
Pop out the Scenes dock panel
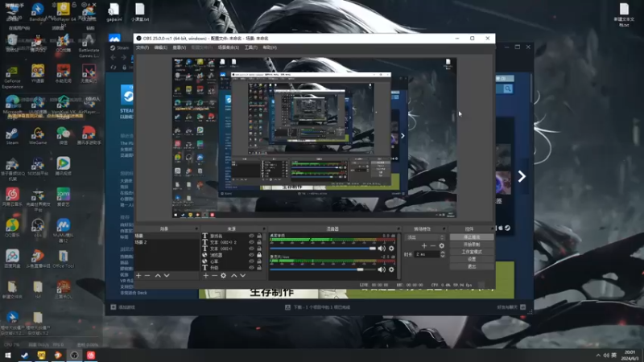pyautogui.click(x=196, y=228)
